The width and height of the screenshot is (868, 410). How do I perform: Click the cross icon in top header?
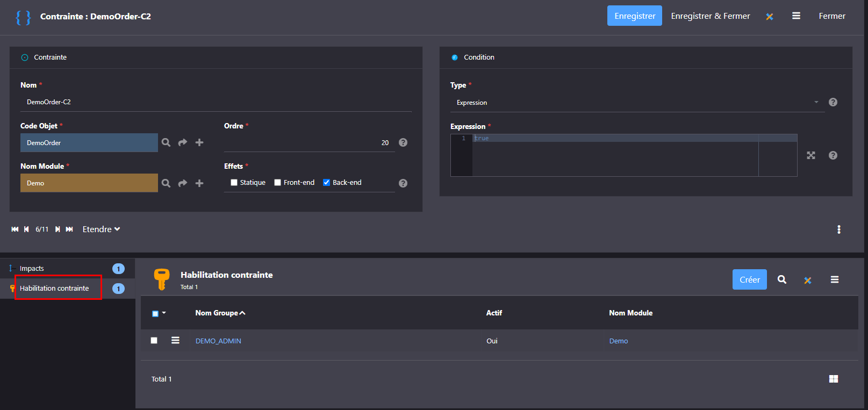click(770, 17)
